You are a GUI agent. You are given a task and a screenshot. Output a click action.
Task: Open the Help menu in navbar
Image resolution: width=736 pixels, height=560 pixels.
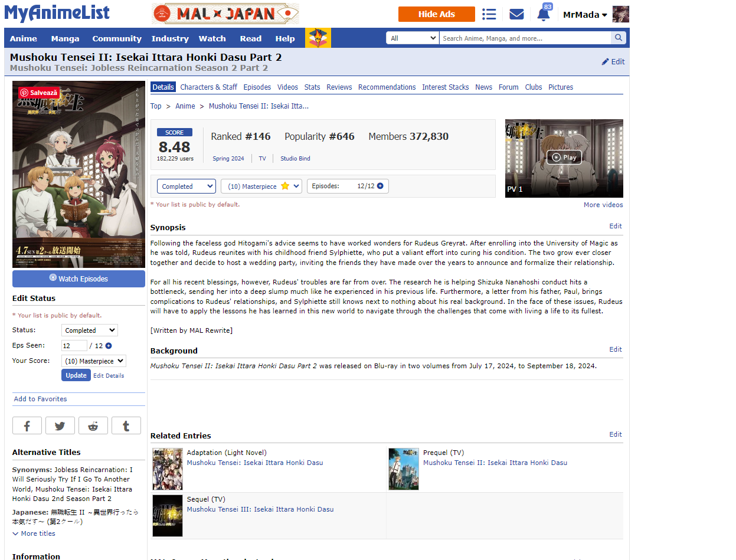click(x=285, y=38)
